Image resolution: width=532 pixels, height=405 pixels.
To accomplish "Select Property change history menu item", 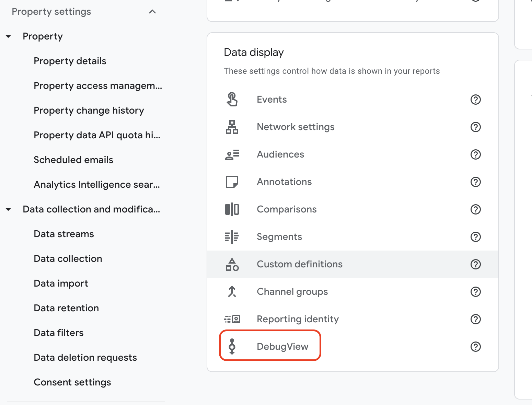I will pos(89,111).
